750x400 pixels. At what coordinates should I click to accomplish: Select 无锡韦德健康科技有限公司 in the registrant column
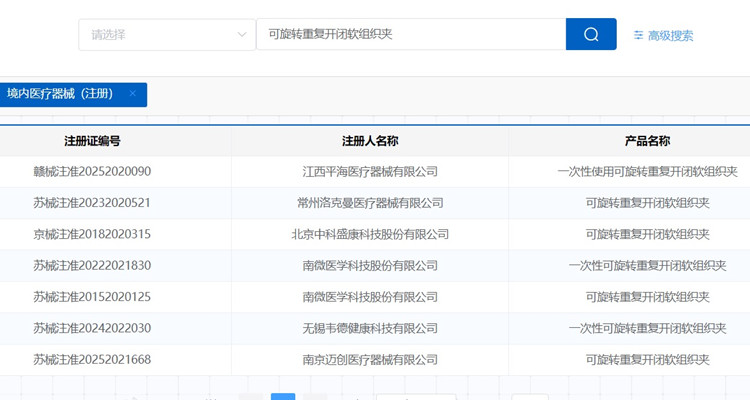pyautogui.click(x=370, y=328)
